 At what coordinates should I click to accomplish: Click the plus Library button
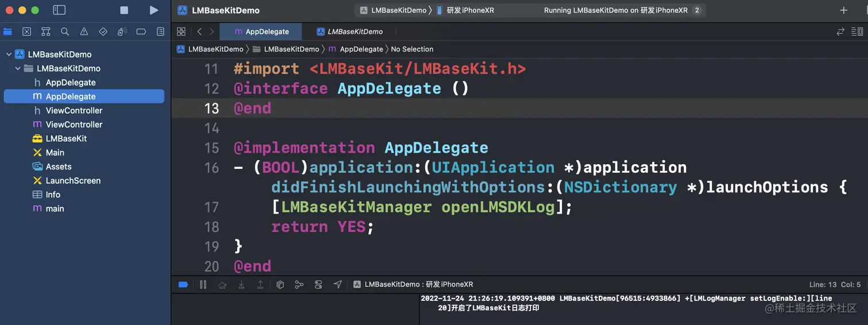pyautogui.click(x=843, y=10)
